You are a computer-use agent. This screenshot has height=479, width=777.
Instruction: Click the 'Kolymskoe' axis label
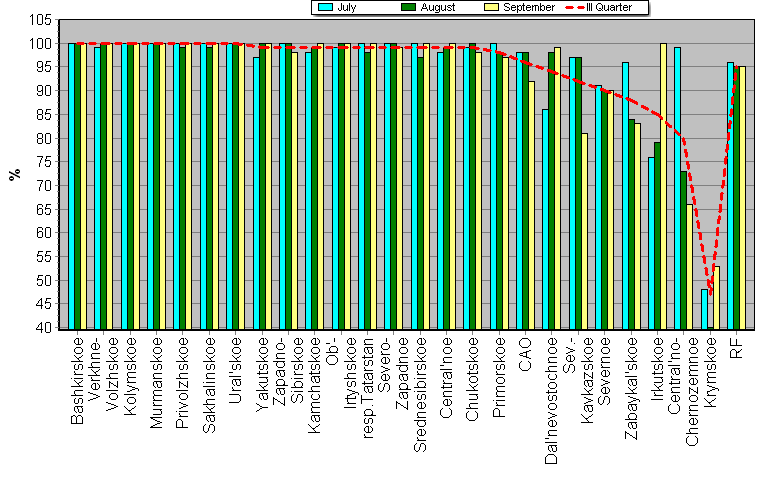130,376
